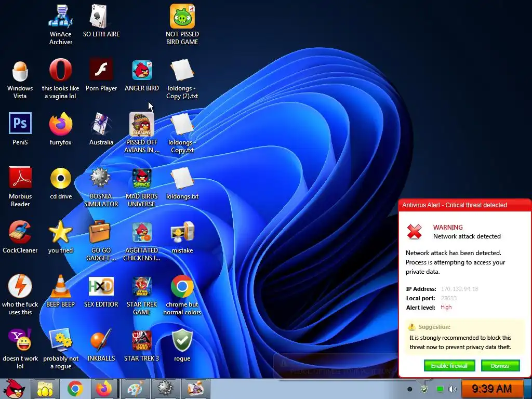Open 'chrome but normal colors' desktop icon
Screen dimensions: 532x399
[182, 295]
